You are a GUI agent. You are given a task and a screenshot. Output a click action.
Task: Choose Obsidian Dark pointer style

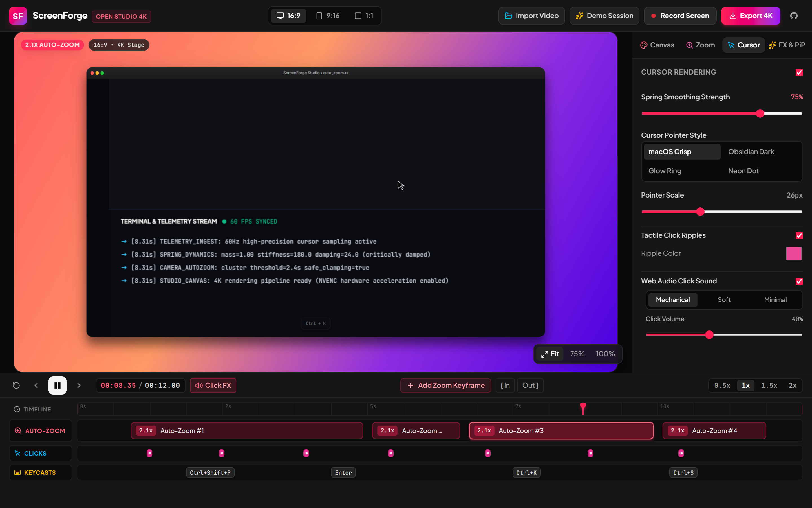click(762, 152)
